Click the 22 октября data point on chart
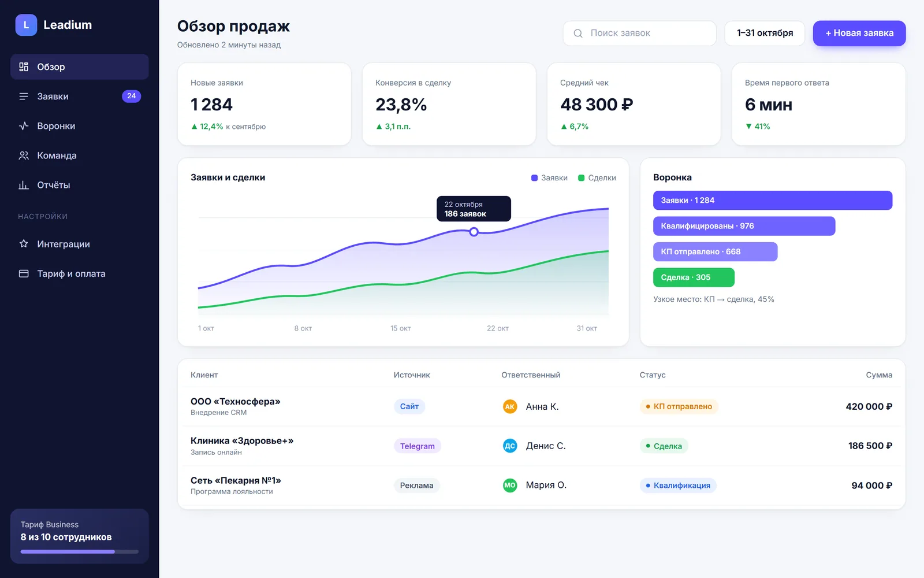The width and height of the screenshot is (924, 578). pos(474,232)
